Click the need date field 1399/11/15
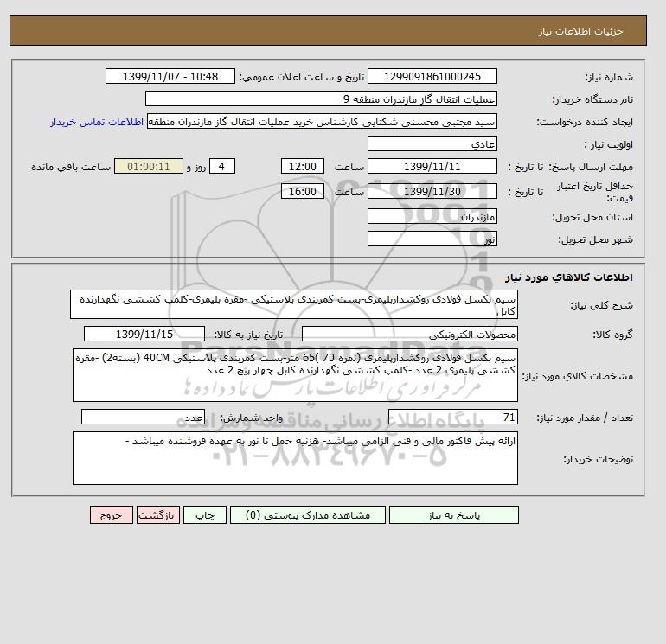Screen dimensions: 666x644 pyautogui.click(x=144, y=334)
